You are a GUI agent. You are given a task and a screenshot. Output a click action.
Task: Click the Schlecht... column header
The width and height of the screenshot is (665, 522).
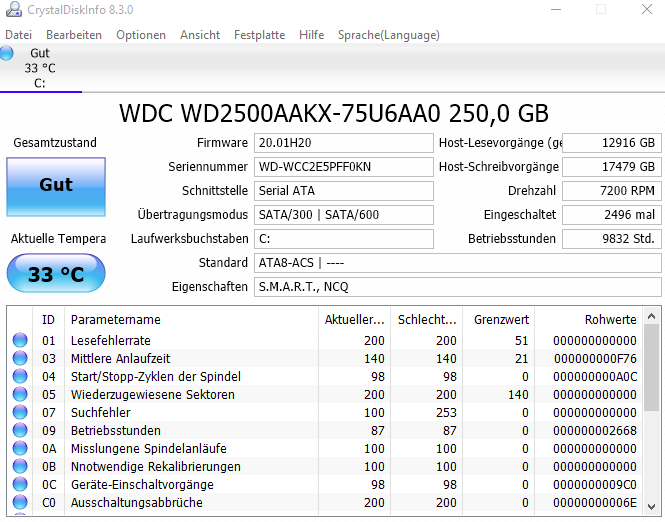click(426, 319)
